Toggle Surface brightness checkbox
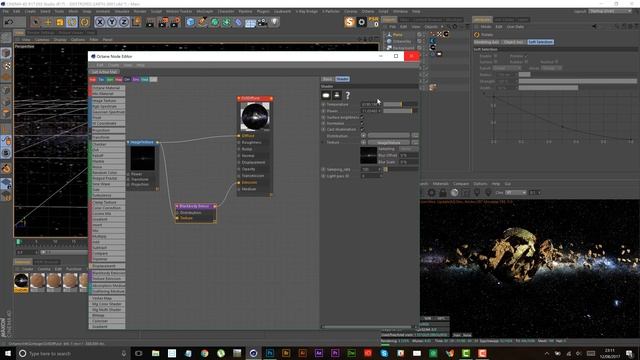The width and height of the screenshot is (640, 360). click(362, 117)
